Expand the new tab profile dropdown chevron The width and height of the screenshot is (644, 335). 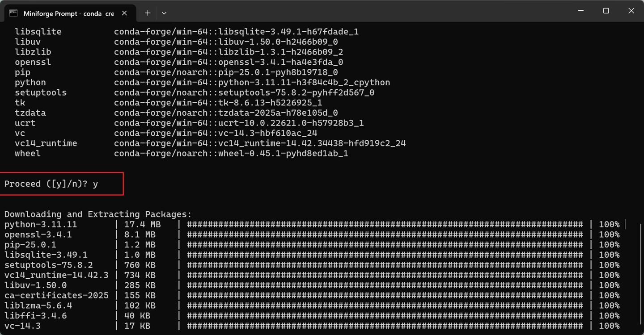164,13
